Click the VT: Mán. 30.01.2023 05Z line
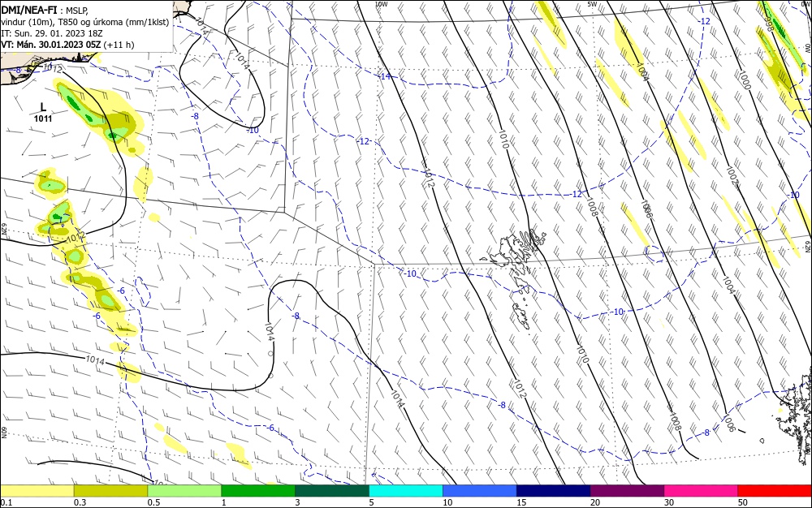 coord(50,45)
